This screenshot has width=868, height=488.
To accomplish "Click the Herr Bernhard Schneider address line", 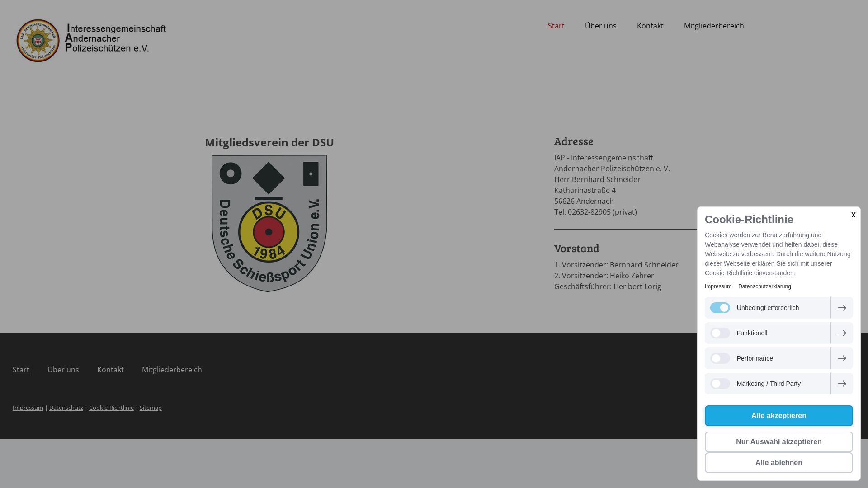I will [597, 179].
